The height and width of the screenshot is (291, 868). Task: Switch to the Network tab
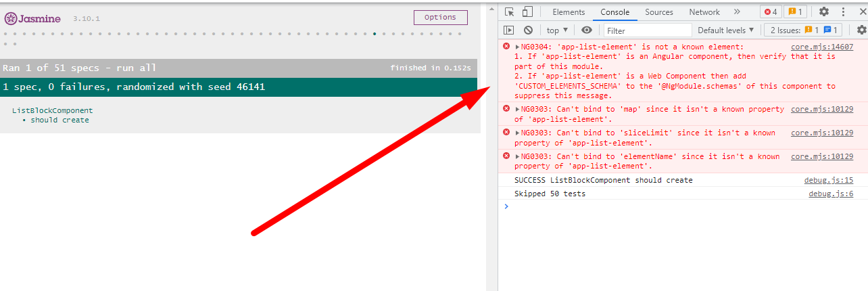click(704, 12)
